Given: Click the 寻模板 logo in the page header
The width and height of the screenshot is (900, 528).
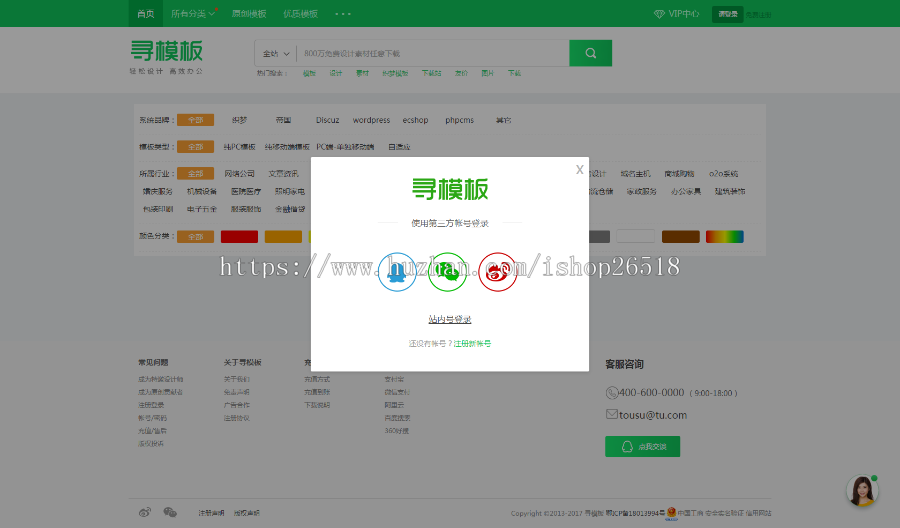Looking at the screenshot, I should pos(167,53).
